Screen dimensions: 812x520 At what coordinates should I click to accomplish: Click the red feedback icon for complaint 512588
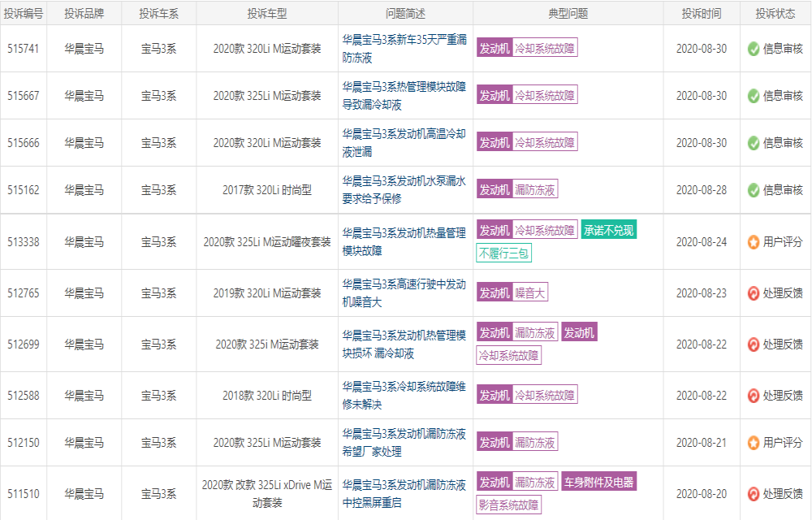click(x=754, y=396)
